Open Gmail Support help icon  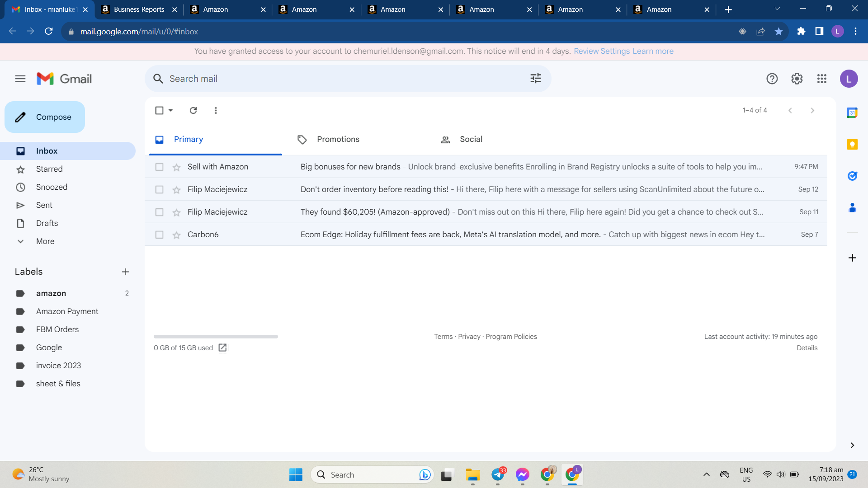[x=772, y=79]
